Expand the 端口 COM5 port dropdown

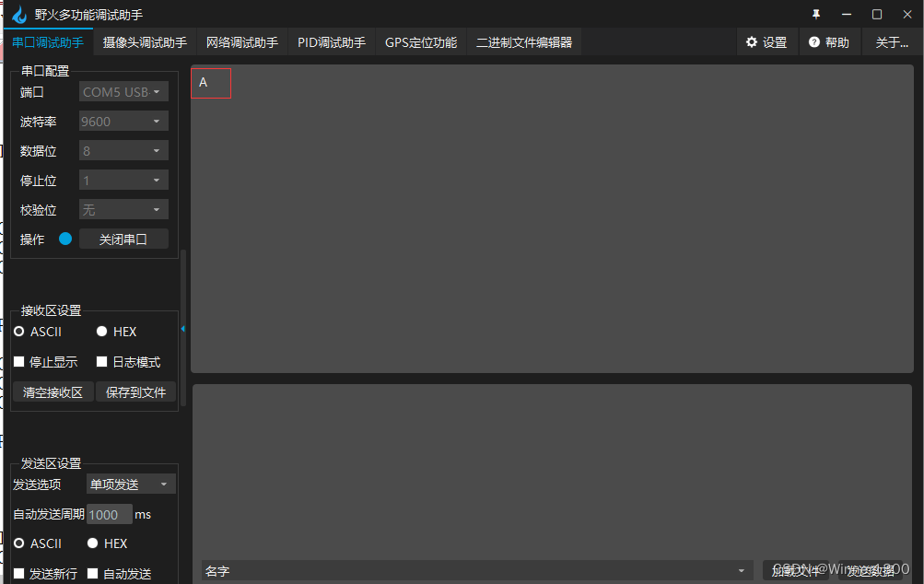tap(123, 92)
